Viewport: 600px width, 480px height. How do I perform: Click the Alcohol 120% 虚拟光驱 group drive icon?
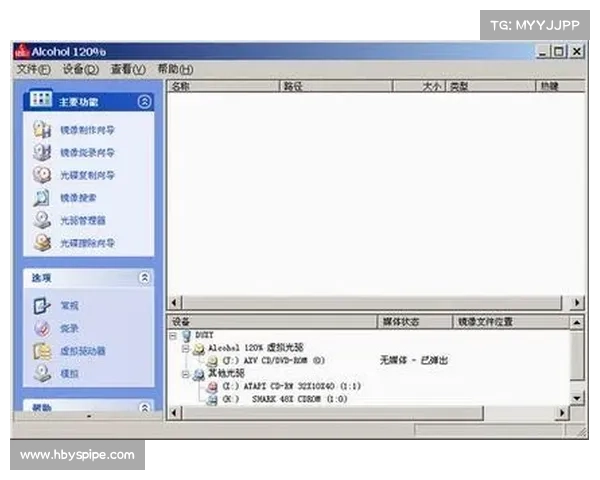pos(199,348)
